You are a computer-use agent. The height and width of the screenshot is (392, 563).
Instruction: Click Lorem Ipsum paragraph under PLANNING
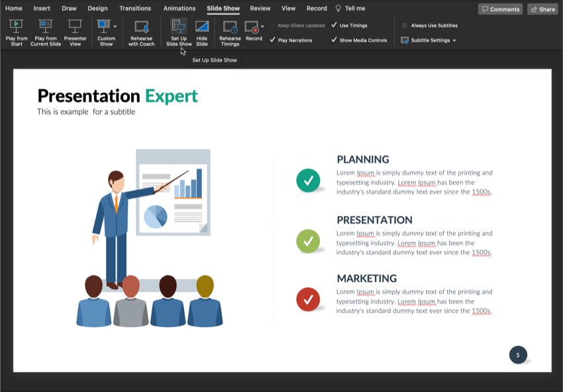pyautogui.click(x=415, y=182)
